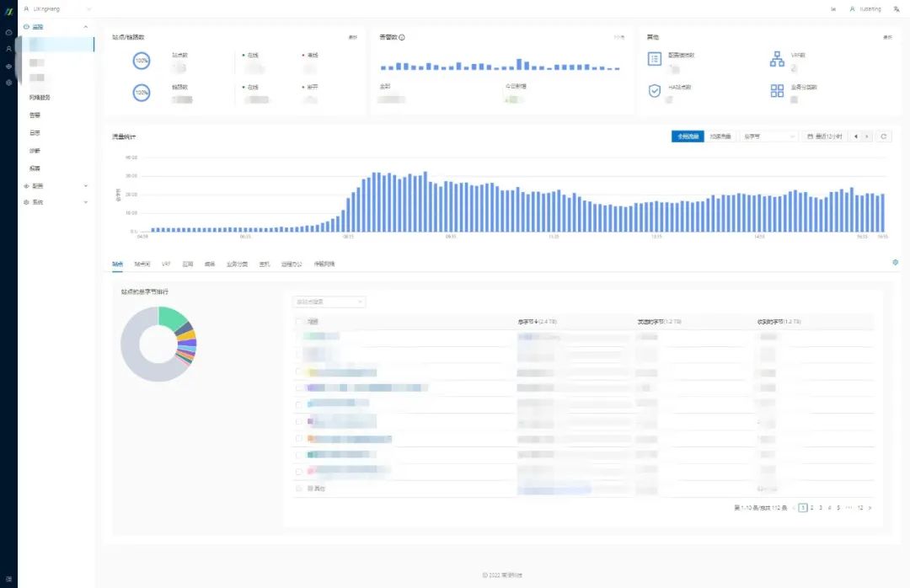The height and width of the screenshot is (588, 910).
Task: Select the 日志 sidebar menu item
Action: click(x=35, y=133)
